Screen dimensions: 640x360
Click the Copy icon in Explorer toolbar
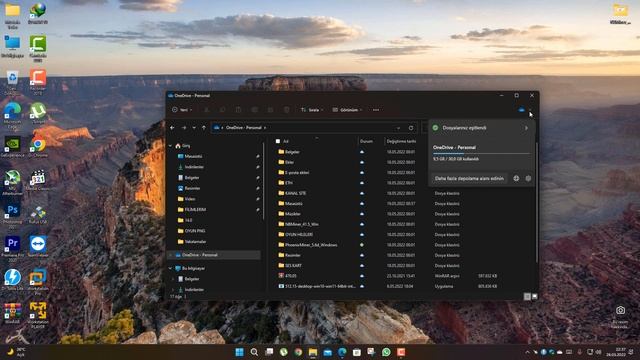[x=222, y=110]
